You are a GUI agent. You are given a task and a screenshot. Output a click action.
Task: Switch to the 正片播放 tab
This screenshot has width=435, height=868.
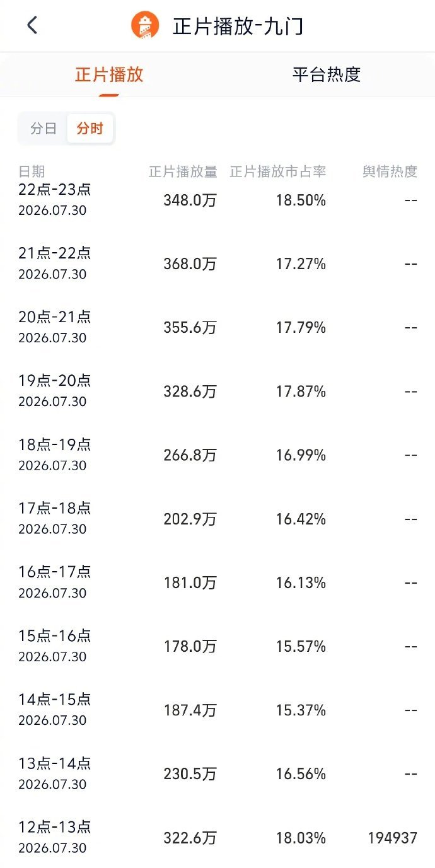coord(109,74)
